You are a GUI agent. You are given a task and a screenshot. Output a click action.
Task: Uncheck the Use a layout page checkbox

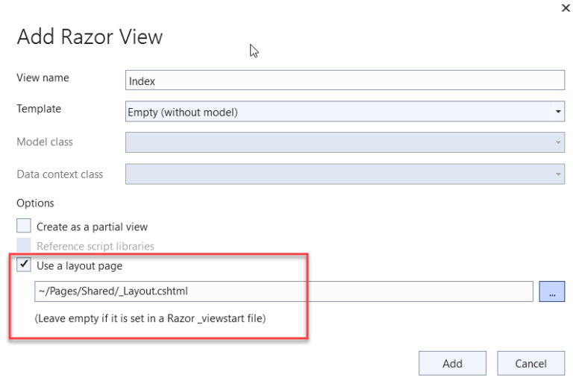click(24, 265)
